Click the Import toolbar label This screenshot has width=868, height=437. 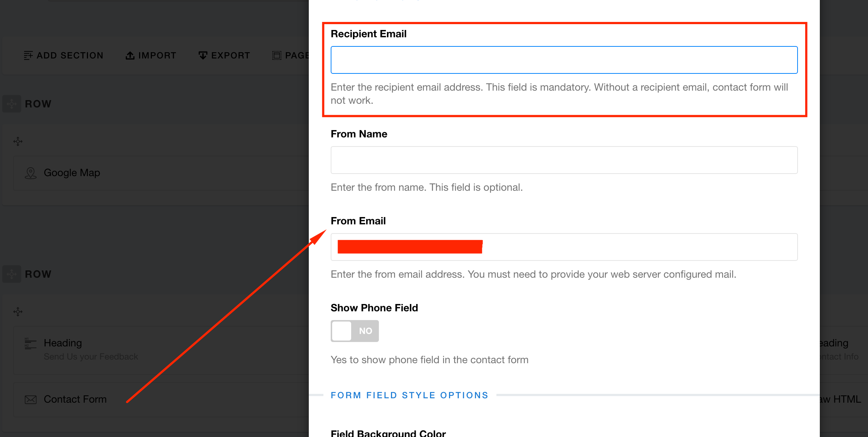click(157, 55)
